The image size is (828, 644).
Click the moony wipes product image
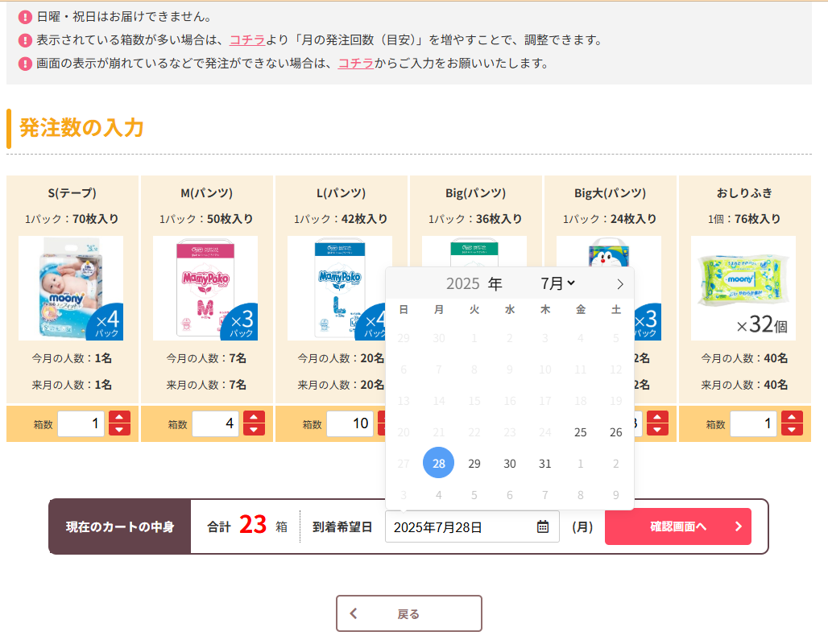click(x=743, y=288)
